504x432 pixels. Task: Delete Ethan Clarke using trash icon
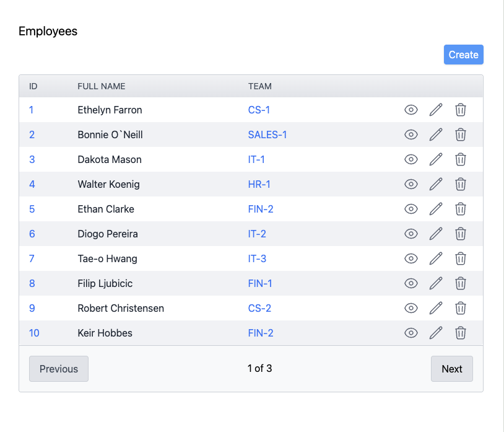point(460,209)
